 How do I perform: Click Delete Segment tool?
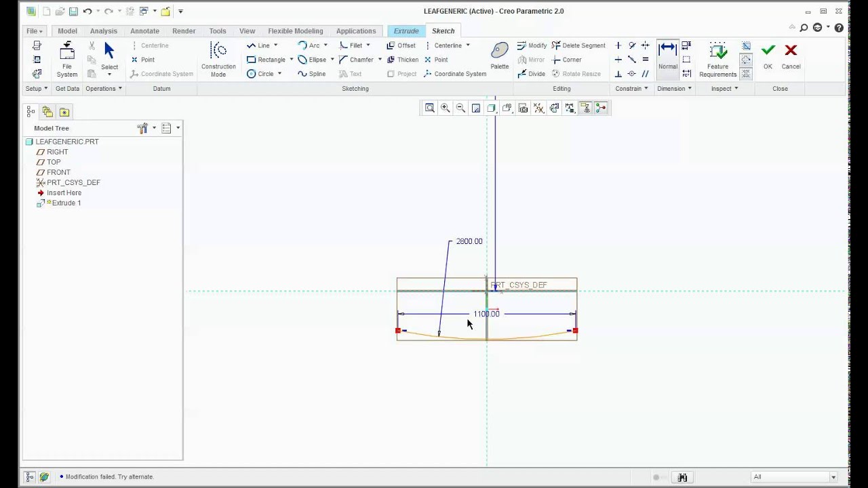(578, 45)
